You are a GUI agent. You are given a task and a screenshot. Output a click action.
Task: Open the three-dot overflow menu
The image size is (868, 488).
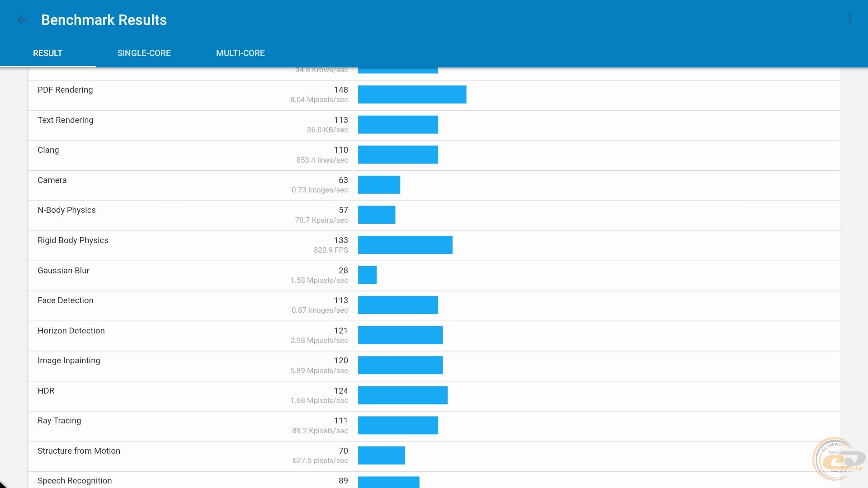[x=849, y=19]
